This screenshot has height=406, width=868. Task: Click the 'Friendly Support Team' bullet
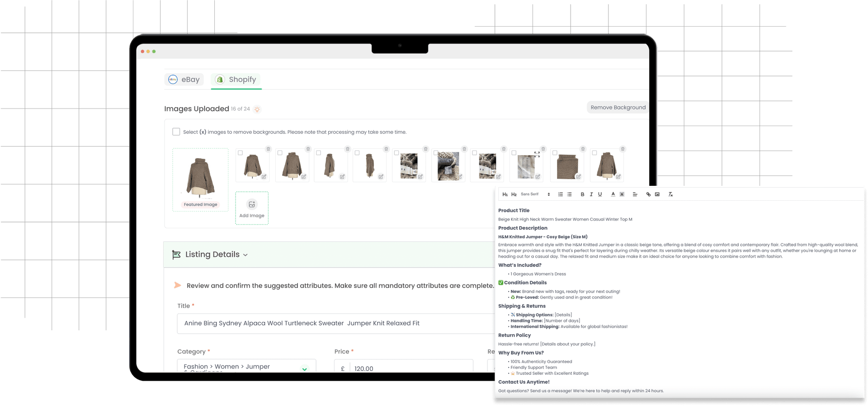pos(533,368)
